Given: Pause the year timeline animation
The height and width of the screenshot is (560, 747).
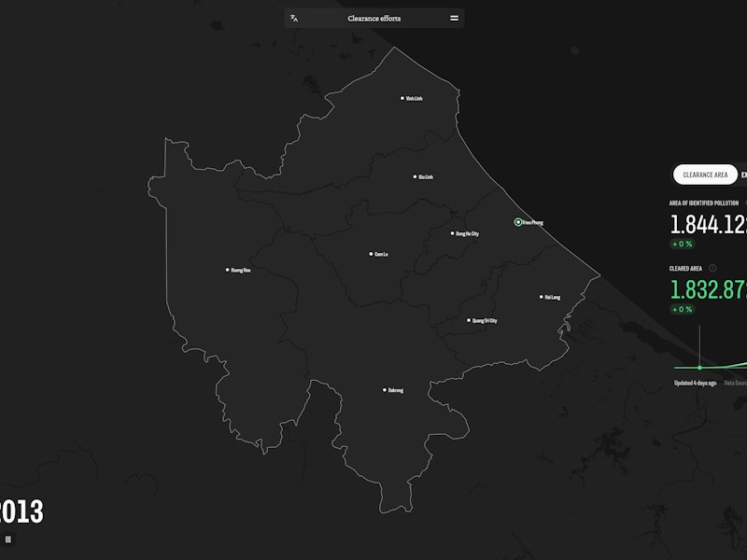Looking at the screenshot, I should pyautogui.click(x=7, y=539).
